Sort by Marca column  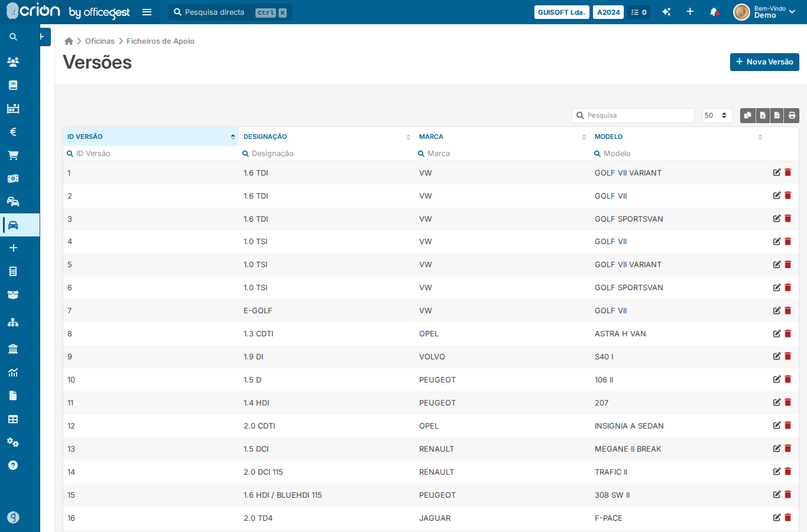tap(502, 137)
